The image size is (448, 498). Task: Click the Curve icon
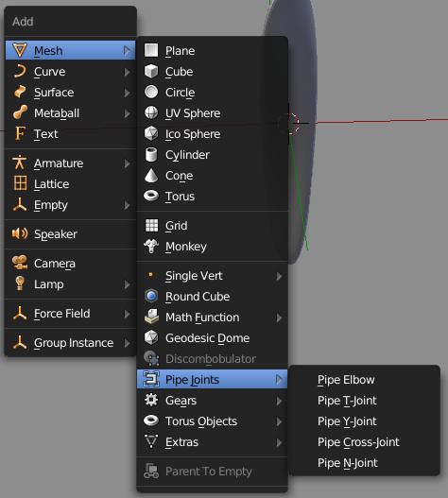[20, 71]
